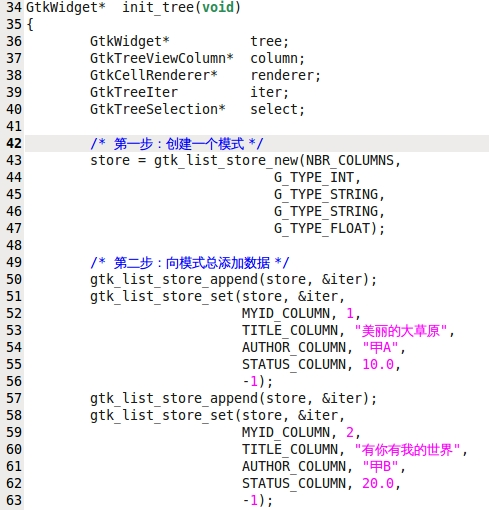Click the G_TYPE_FLOAT argument on line 47
This screenshot has height=510, width=489.
coord(322,229)
